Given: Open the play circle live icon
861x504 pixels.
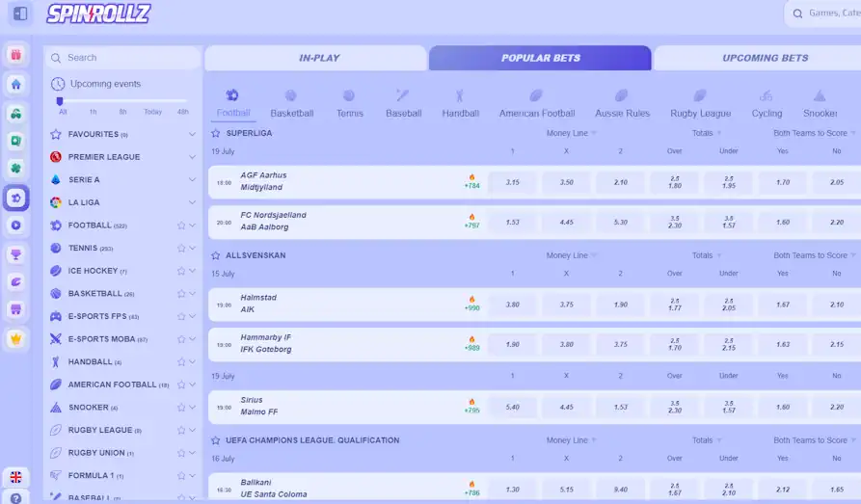Looking at the screenshot, I should point(16,225).
